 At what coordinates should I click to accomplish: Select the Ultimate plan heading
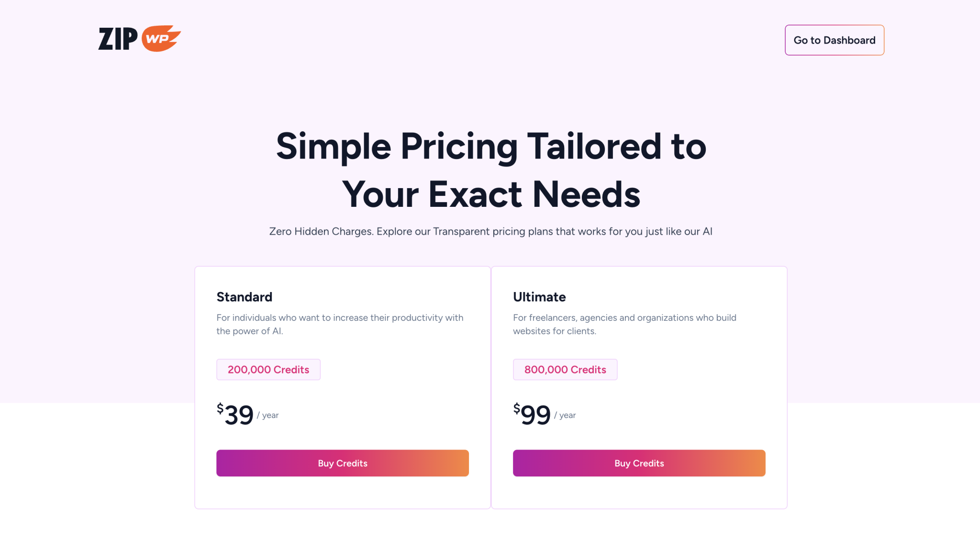coord(539,297)
